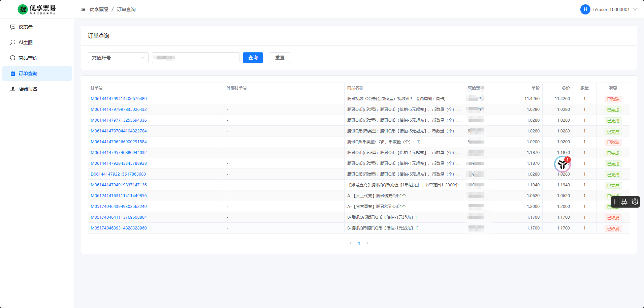Viewport: 644px width, 308px height.
Task: Click the 优享票易 breadcrumb link
Action: 99,9
